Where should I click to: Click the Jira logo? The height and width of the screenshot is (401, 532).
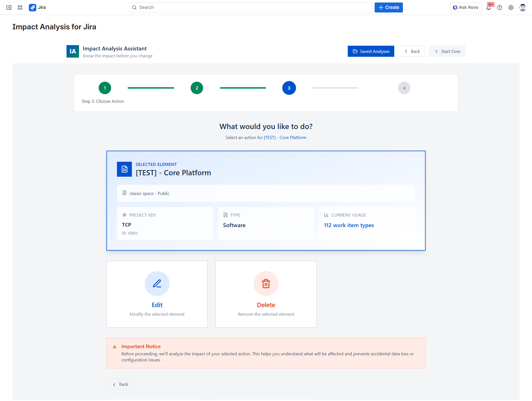click(x=33, y=7)
